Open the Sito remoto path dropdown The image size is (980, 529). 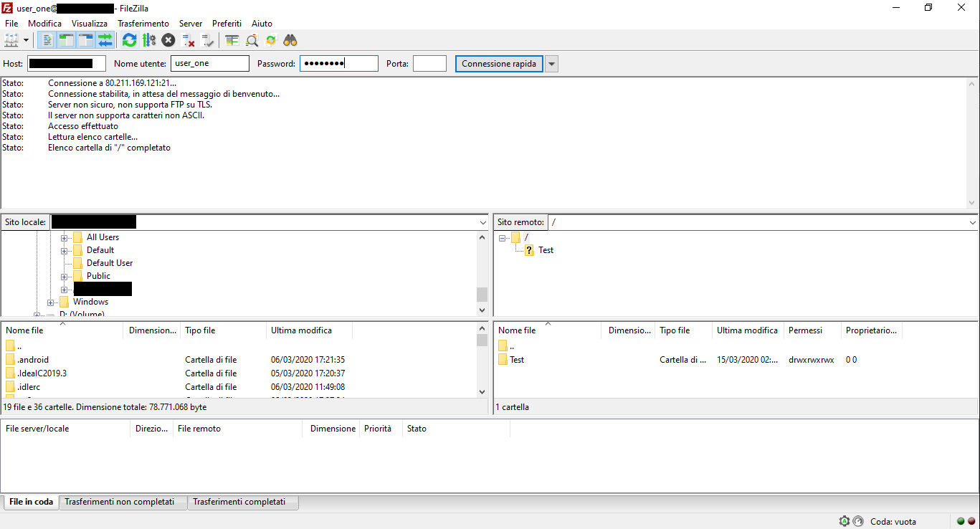point(972,222)
